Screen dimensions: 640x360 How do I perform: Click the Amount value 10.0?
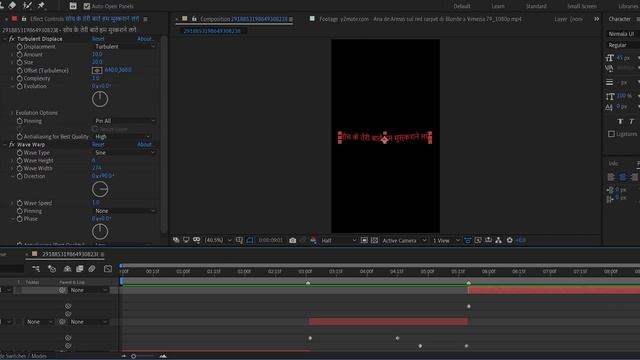tap(97, 54)
